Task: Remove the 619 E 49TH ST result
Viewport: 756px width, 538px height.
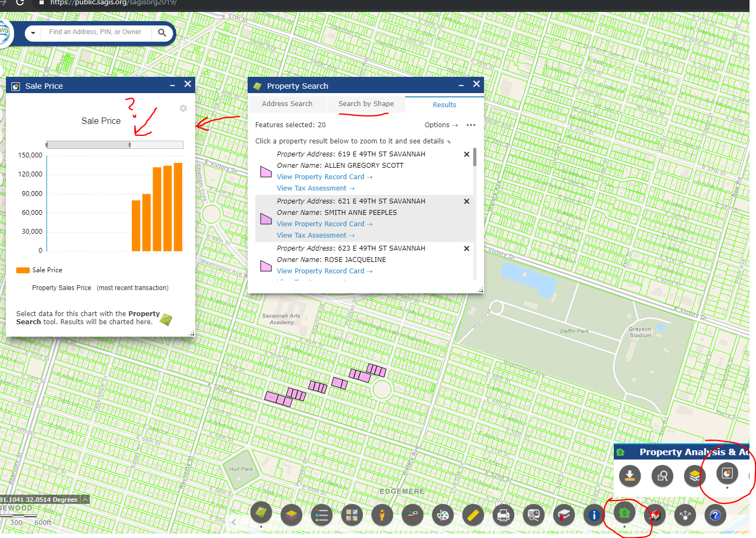Action: [467, 154]
